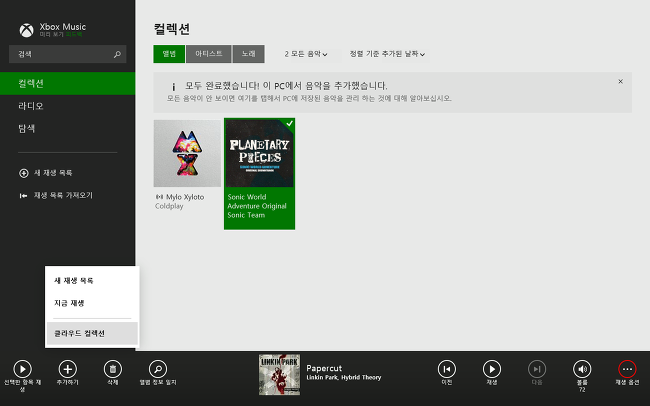650x406 pixels.
Task: Create a new playlist from the sidebar plus icon
Action: (x=24, y=173)
